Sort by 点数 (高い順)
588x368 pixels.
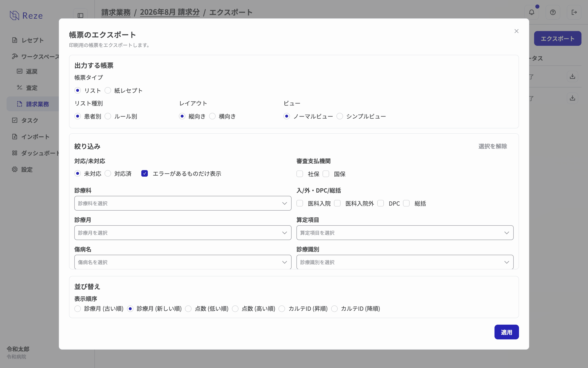click(235, 309)
